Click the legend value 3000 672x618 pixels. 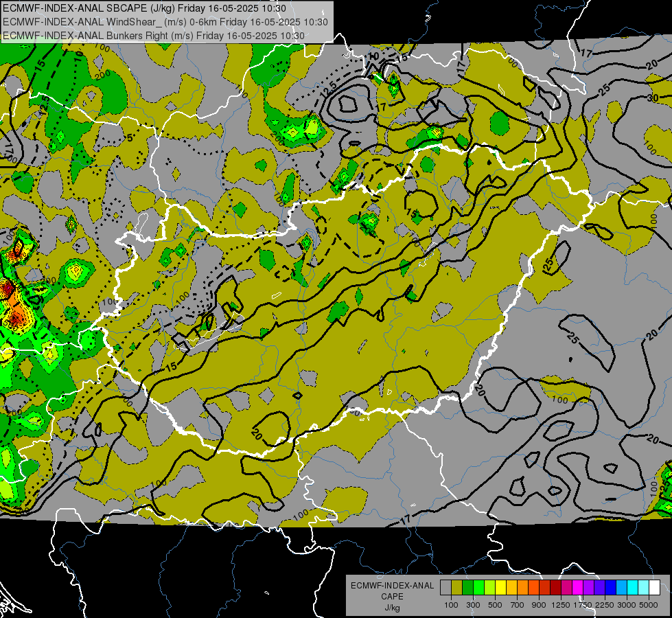click(627, 605)
